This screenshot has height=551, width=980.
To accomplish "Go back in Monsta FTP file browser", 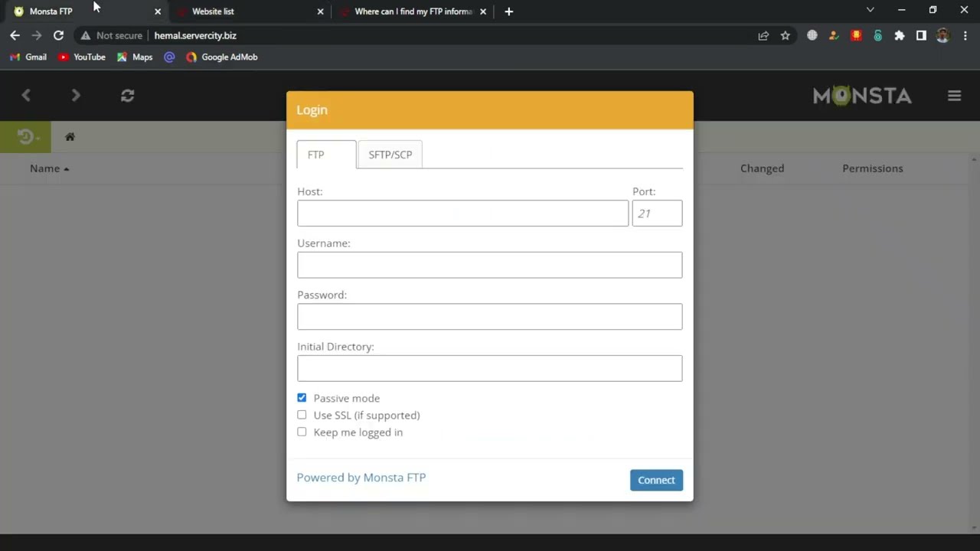I will pyautogui.click(x=26, y=95).
